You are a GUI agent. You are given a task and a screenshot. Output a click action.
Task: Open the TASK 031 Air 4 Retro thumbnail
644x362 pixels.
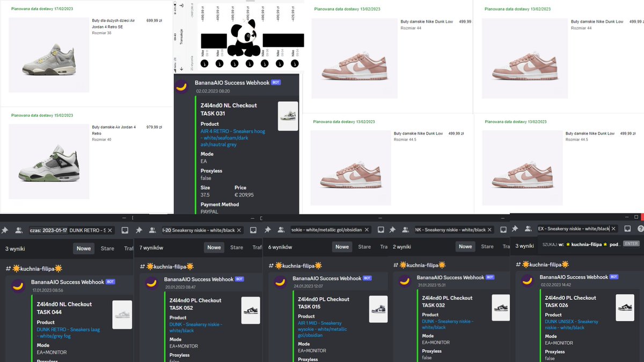[288, 116]
